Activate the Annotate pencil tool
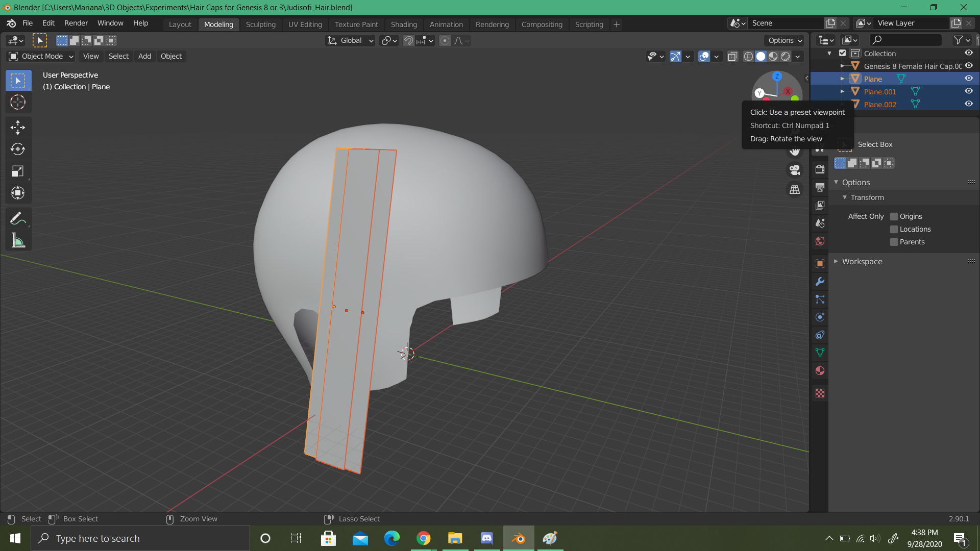980x551 pixels. pos(18,219)
